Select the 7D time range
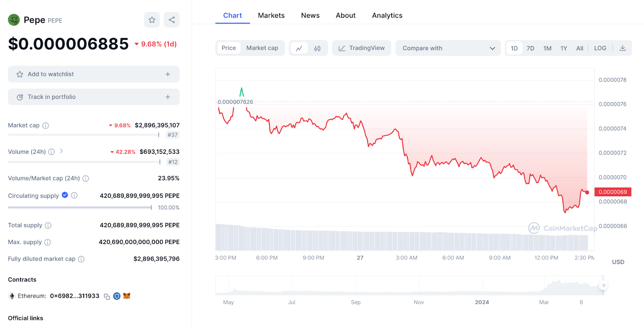Viewport: 644px width, 328px height. tap(530, 48)
